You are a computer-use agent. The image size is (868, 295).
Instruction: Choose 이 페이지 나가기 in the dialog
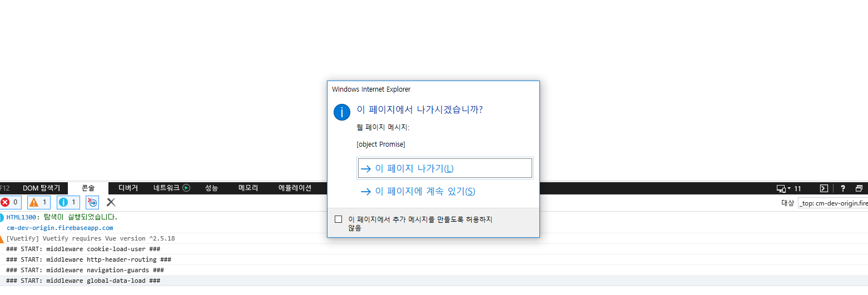[445, 168]
